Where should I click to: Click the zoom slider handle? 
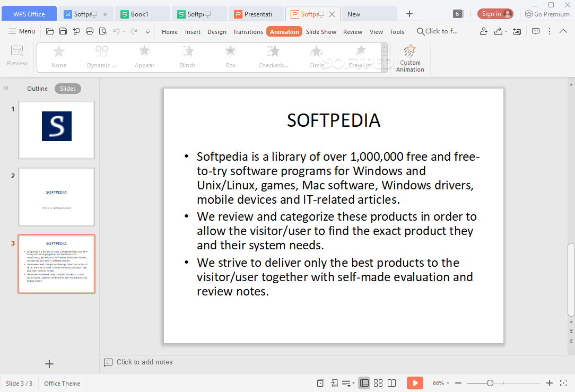(x=490, y=383)
